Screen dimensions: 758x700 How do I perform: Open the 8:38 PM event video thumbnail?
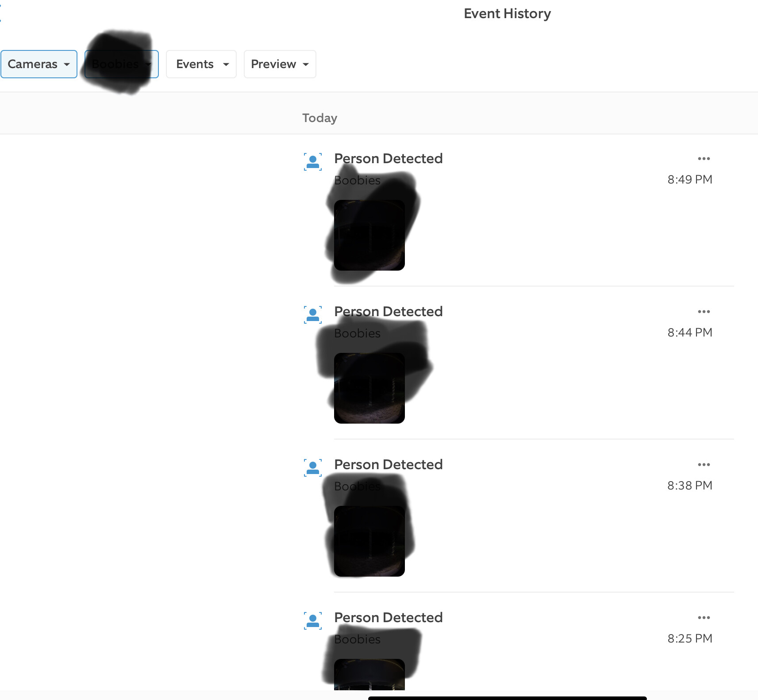tap(369, 541)
